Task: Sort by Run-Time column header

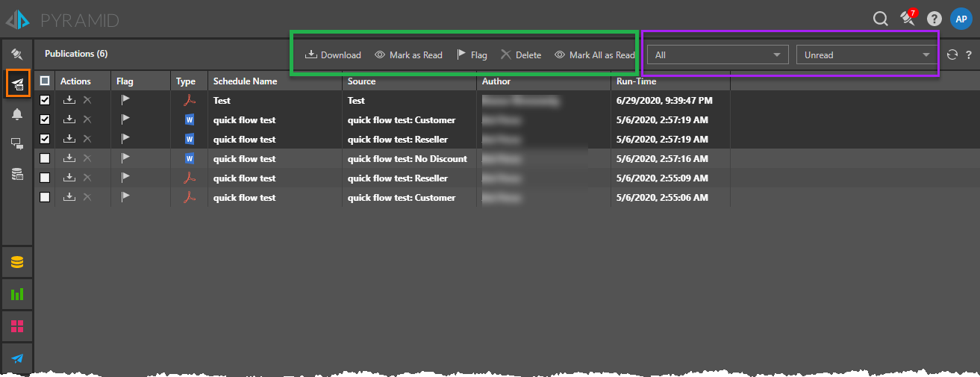Action: (x=634, y=81)
